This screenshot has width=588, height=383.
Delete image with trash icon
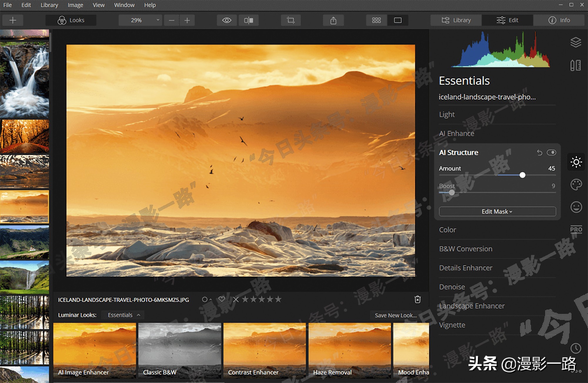click(417, 299)
